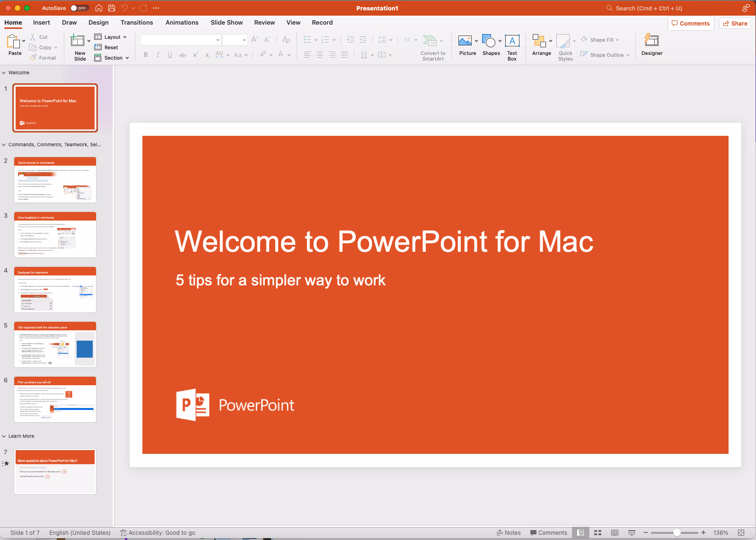
Task: Open the Section dropdown
Action: pos(111,58)
